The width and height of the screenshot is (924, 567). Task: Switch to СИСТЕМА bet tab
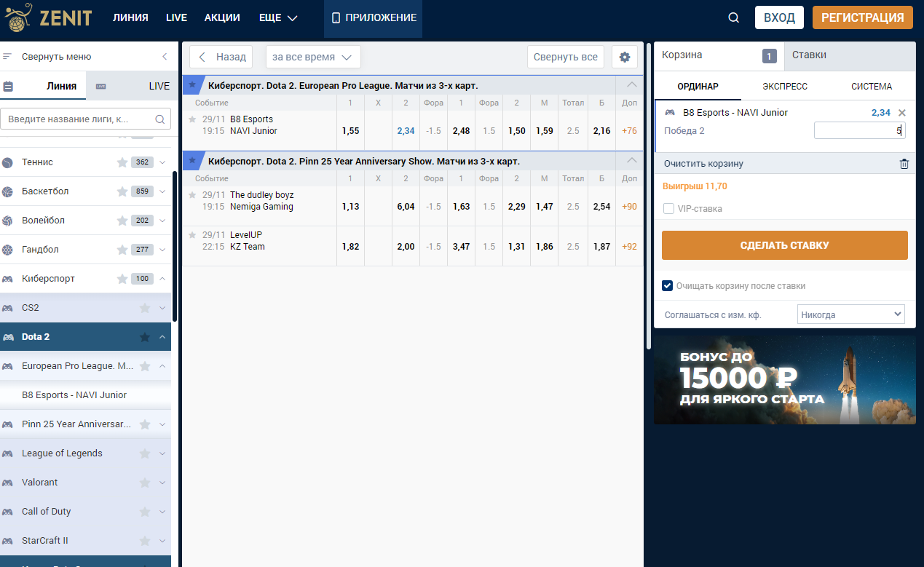click(872, 86)
